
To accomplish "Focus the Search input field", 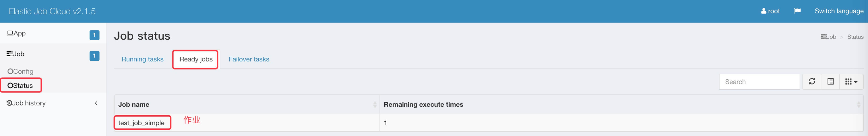I will coord(759,82).
